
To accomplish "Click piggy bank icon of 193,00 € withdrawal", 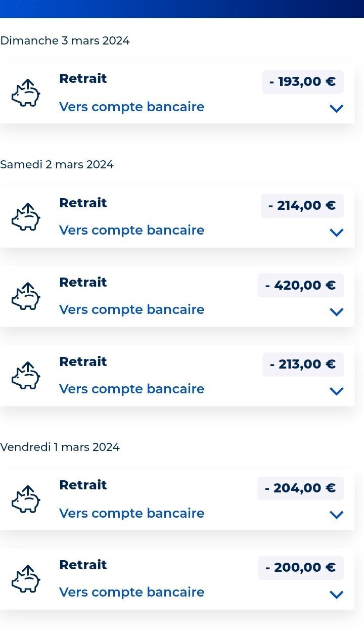I will (x=26, y=93).
